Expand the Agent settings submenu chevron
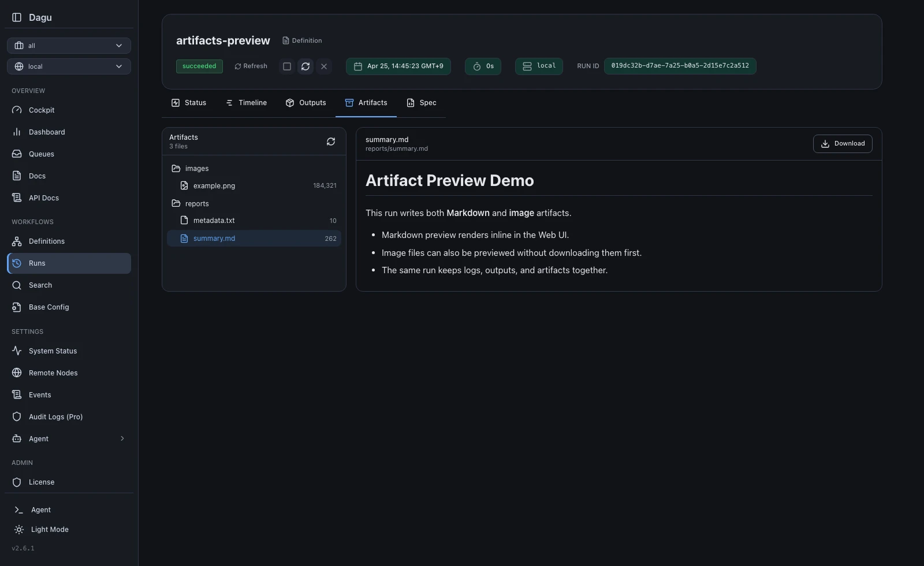The image size is (924, 566). pos(122,439)
